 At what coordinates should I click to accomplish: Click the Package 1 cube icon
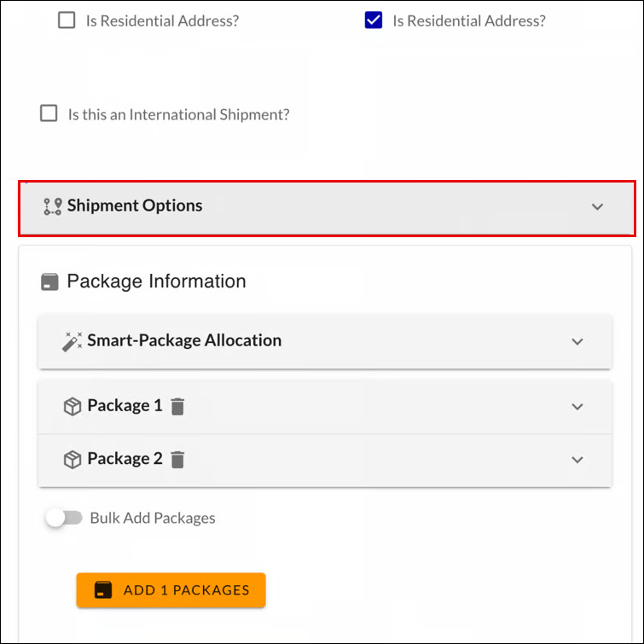pyautogui.click(x=73, y=407)
